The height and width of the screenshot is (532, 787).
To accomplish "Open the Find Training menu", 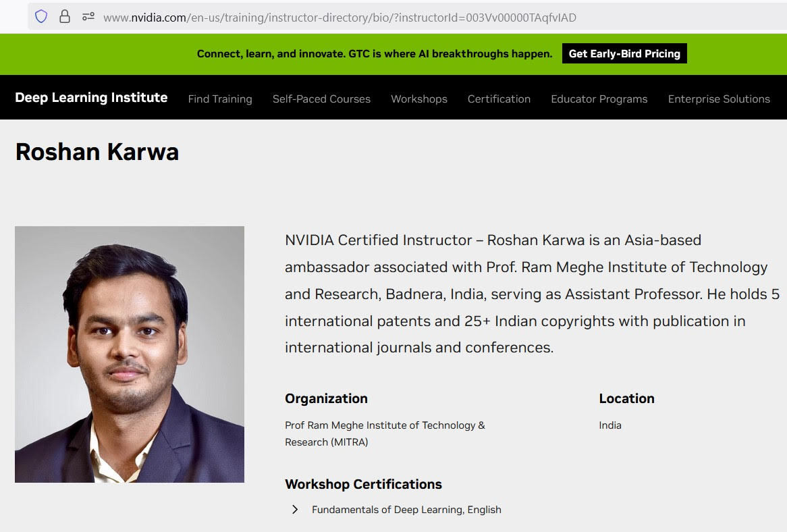I will click(220, 99).
